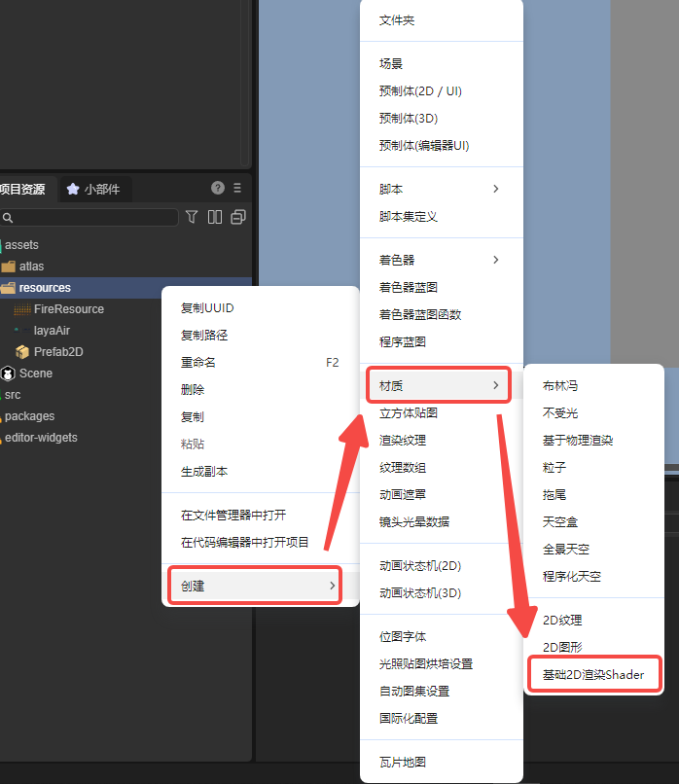Choose 布林冯 material type
679x784 pixels.
tap(560, 386)
